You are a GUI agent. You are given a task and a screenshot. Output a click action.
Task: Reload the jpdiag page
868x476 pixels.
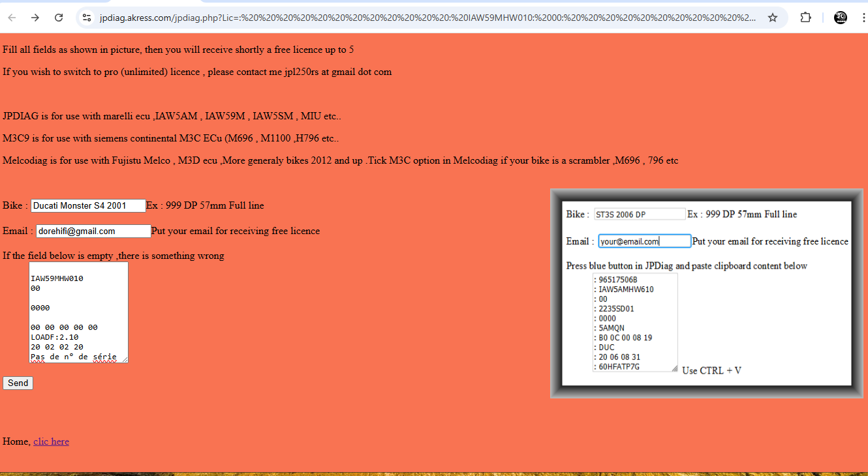click(x=59, y=18)
